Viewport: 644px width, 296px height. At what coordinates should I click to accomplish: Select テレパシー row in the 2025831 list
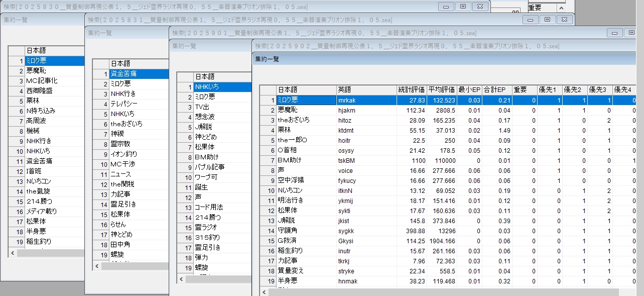coord(126,104)
